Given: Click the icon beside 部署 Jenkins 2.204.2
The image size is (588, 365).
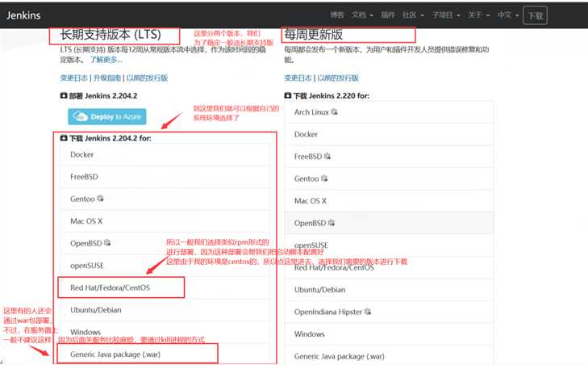Looking at the screenshot, I should pyautogui.click(x=64, y=96).
